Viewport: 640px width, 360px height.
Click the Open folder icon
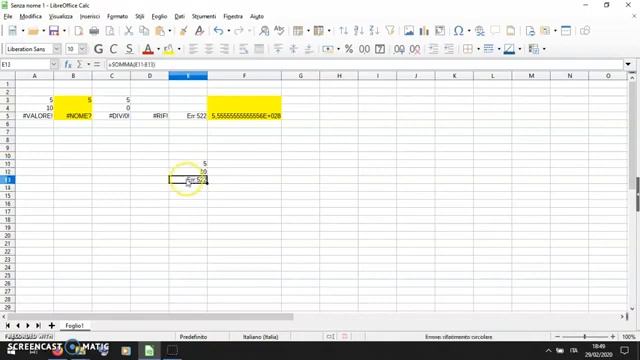pyautogui.click(x=33, y=31)
